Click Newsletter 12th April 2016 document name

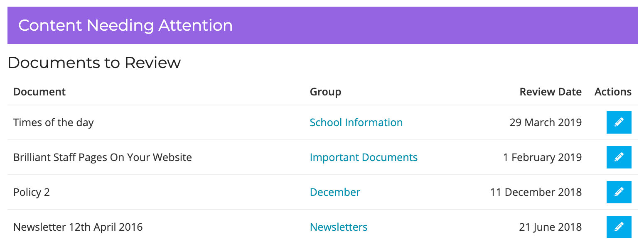78,227
